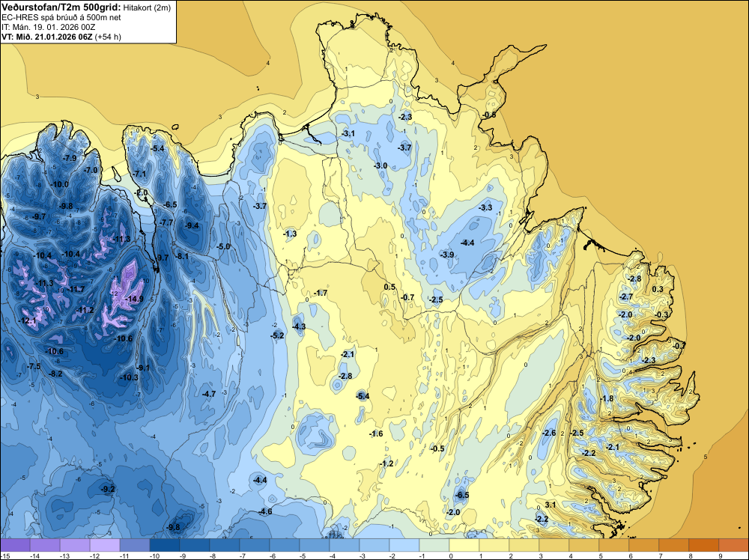Pick the legend swatch between -6 and -5

285,545
